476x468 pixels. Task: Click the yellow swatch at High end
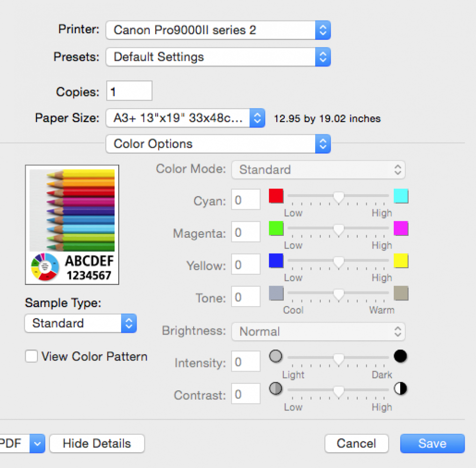coord(401,261)
